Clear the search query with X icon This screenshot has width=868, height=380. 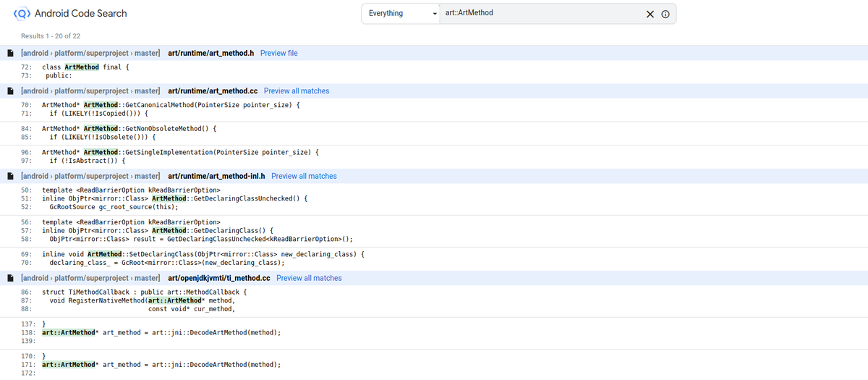point(650,14)
